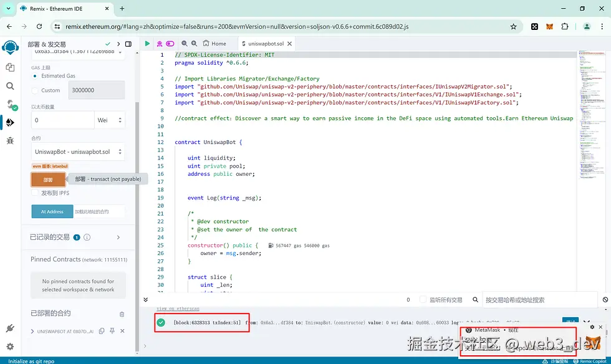Select the Estimated Gas radio button
Viewport: 611px width, 364px height.
click(x=35, y=76)
